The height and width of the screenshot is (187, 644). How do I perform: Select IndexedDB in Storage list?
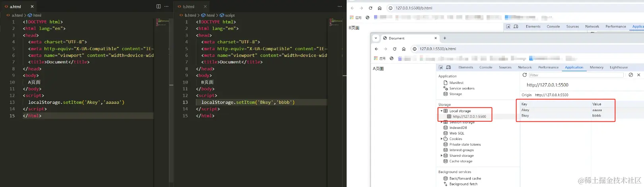coord(458,128)
